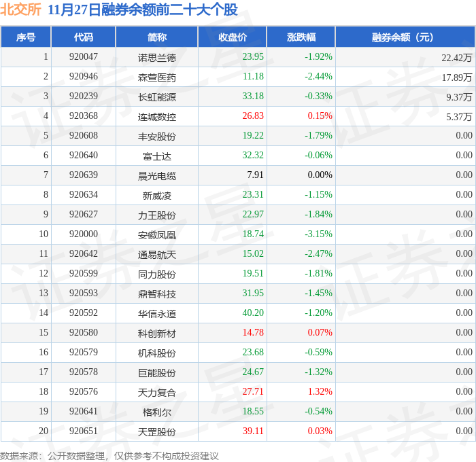Image resolution: width=476 pixels, height=462 pixels.
Task: Select stock code 920642
Action: pos(84,254)
